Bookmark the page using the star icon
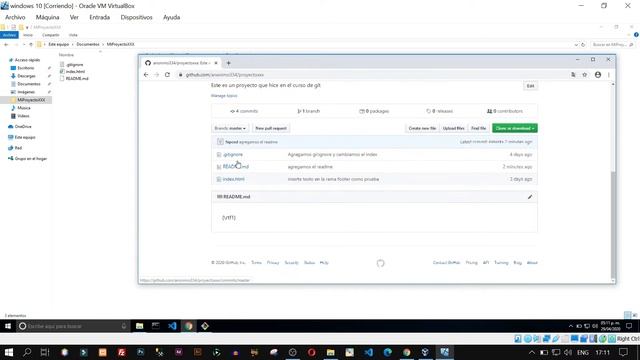640x360 pixels. coord(585,75)
